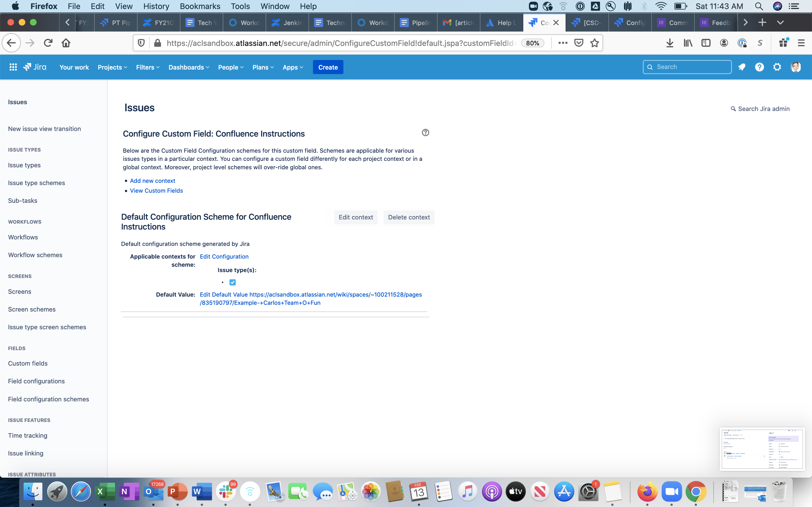Click the Search Jira admin magnifier icon
Screen dimensions: 812x507
tap(733, 109)
